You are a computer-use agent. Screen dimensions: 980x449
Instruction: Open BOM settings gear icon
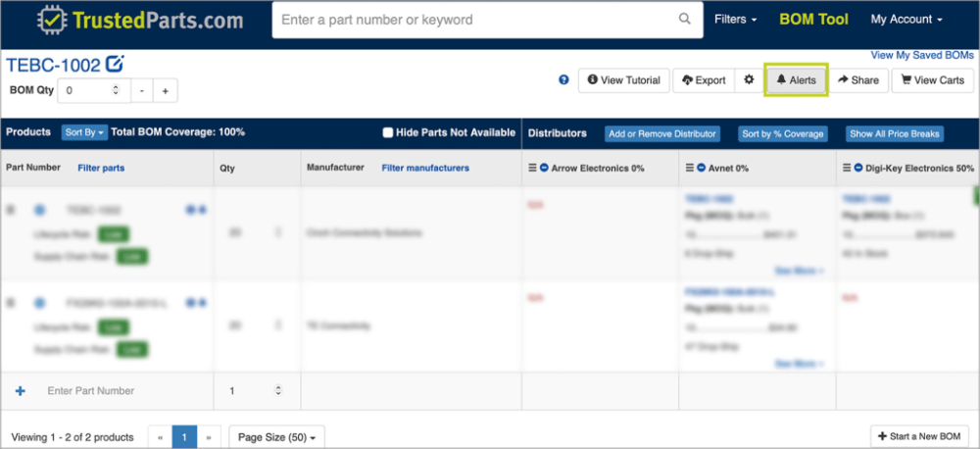[749, 80]
